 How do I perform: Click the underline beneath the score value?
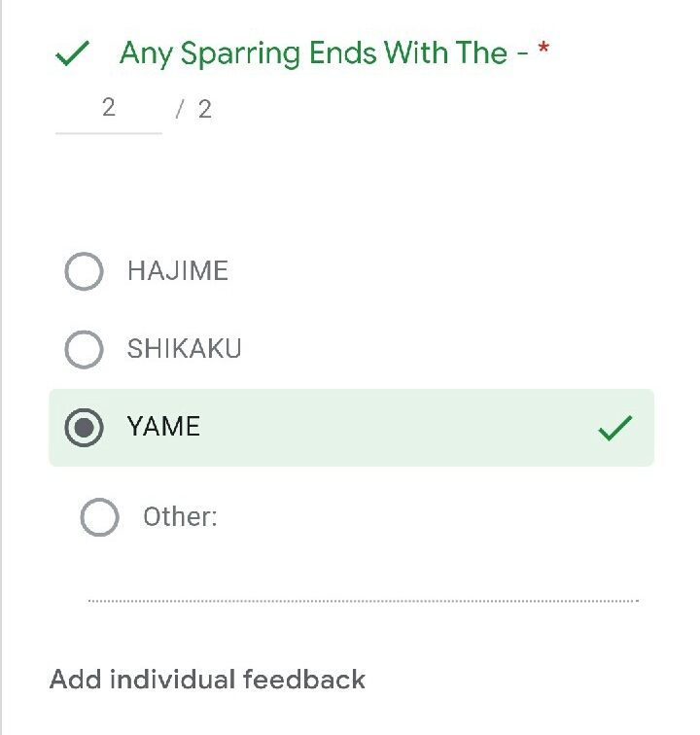point(108,132)
